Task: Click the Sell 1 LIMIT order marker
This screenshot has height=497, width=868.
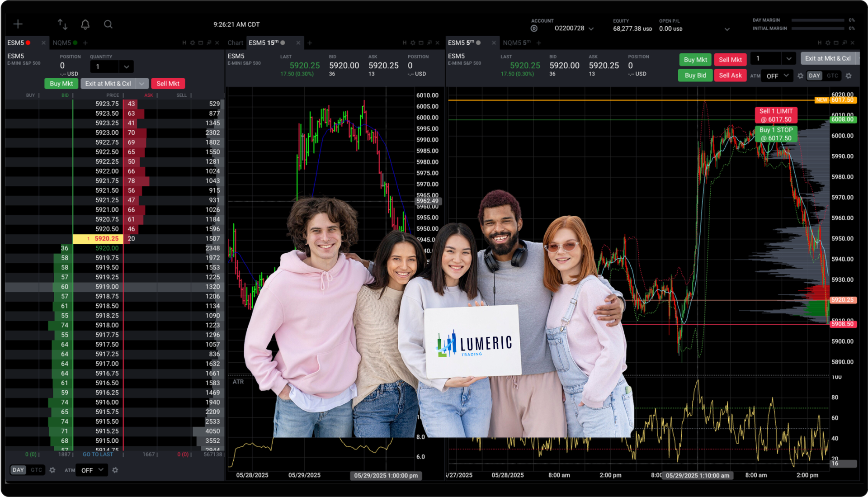Action: [x=776, y=115]
